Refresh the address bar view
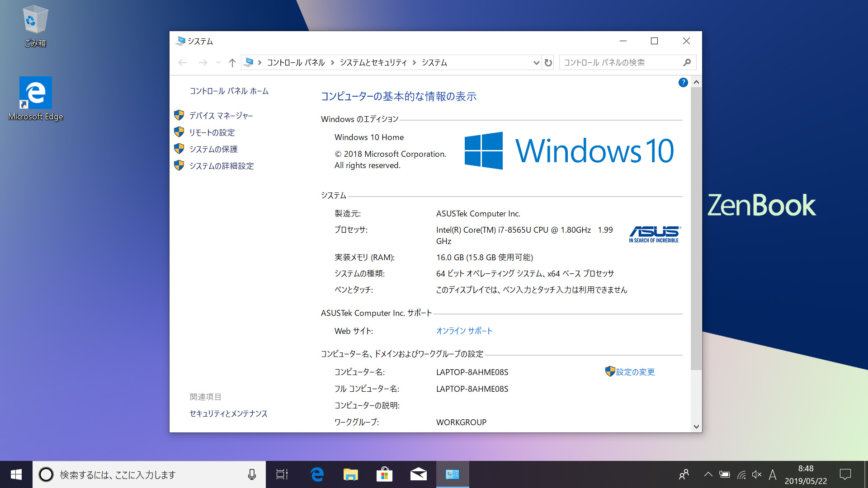 coord(548,62)
